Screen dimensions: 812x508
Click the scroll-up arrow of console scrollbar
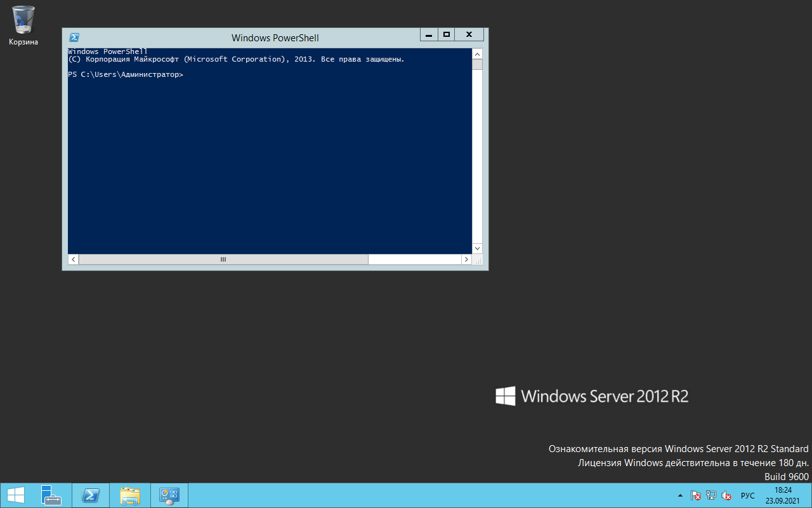(477, 54)
